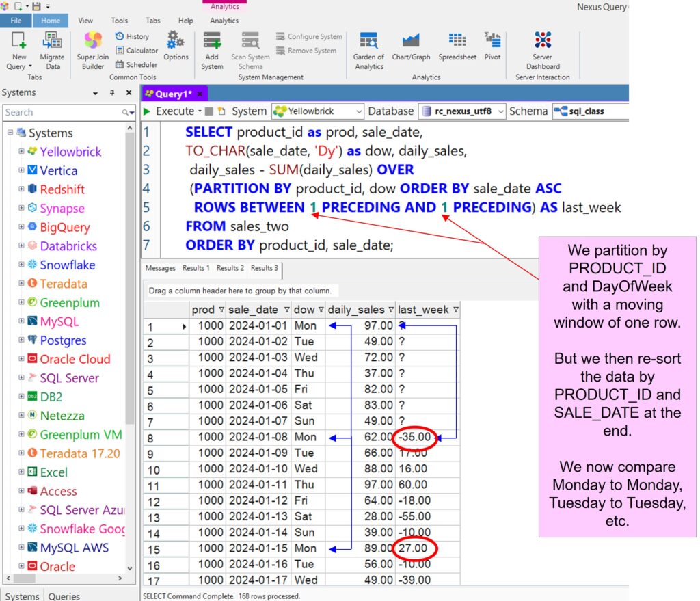Open the Tools ribbon tab
Screen dimensions: 700x601
coord(120,21)
